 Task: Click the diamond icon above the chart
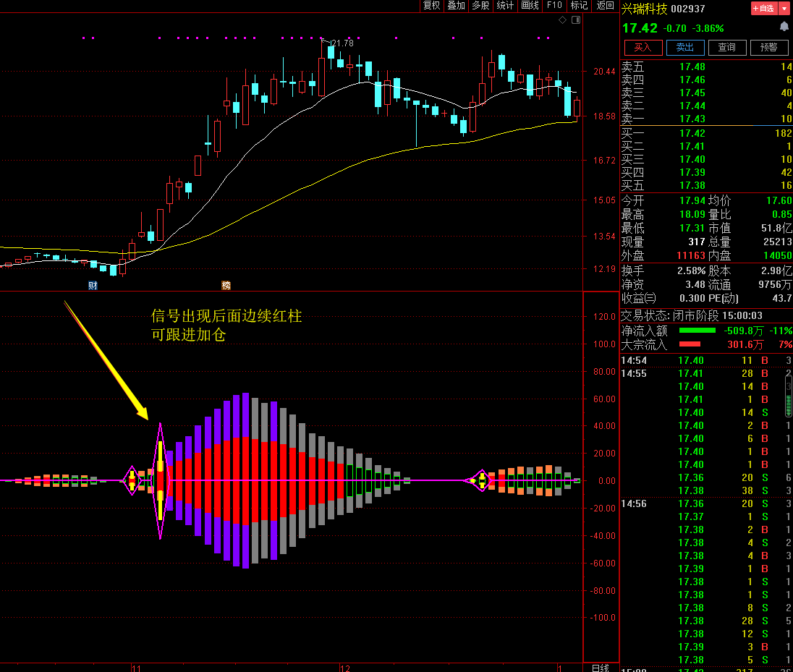563,20
